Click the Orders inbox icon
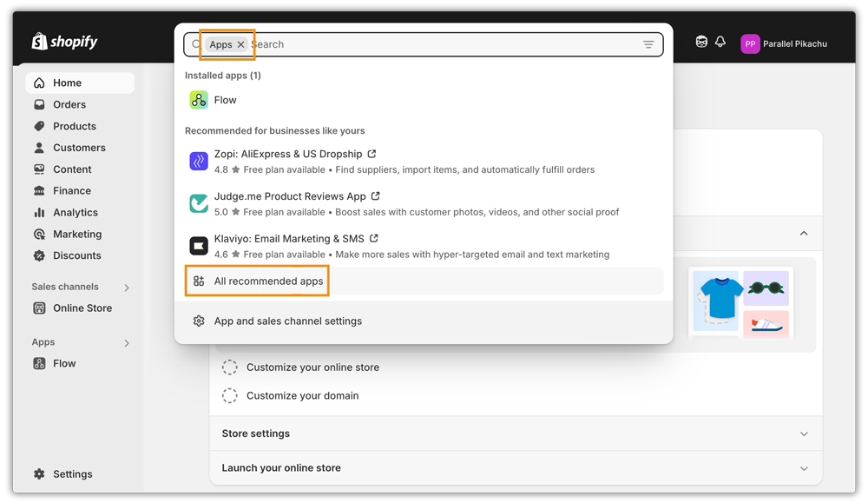The height and width of the screenshot is (503, 868). [39, 105]
